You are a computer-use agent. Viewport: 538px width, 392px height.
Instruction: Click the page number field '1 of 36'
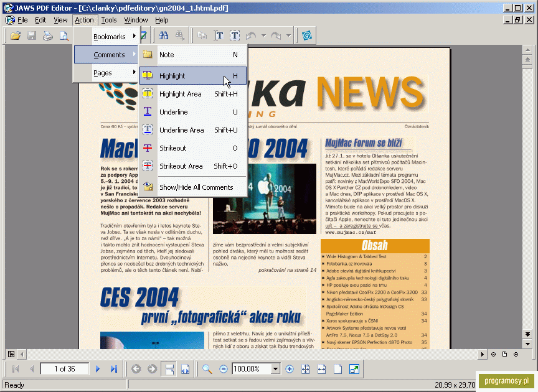tap(65, 369)
